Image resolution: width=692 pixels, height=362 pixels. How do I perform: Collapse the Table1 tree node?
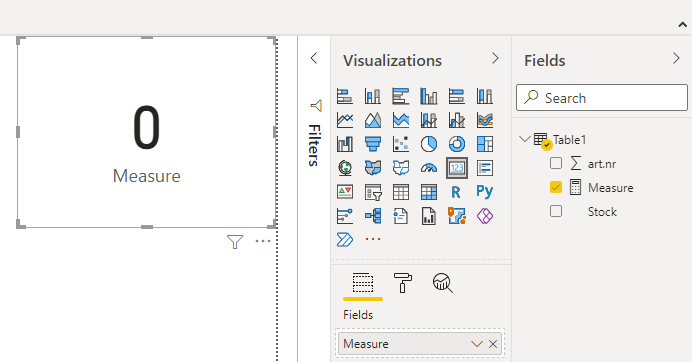click(525, 139)
